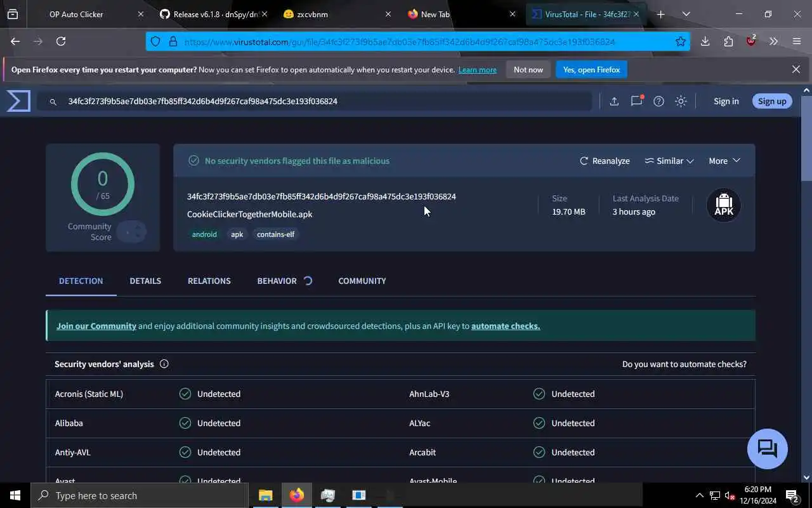Open more tools overflow chevrons icon

(x=773, y=41)
